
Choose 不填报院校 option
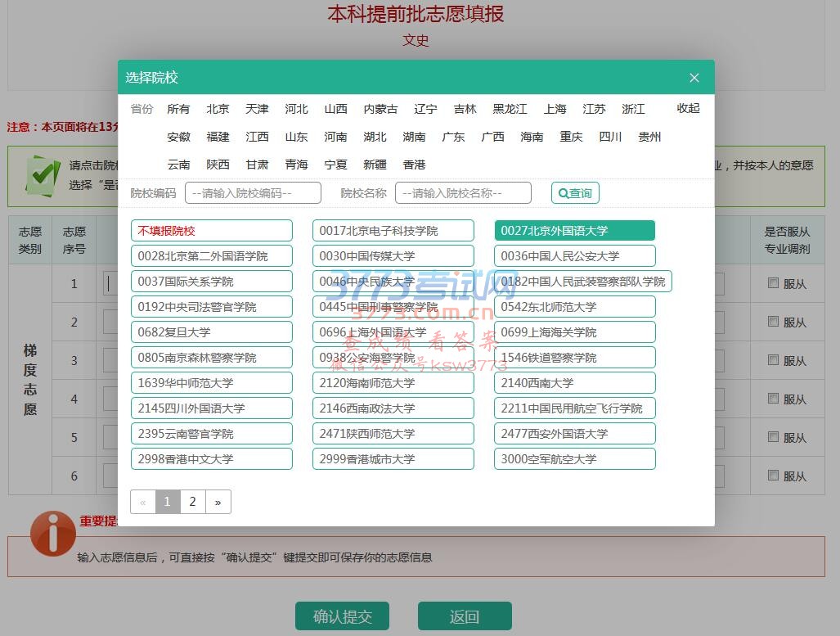(x=211, y=231)
